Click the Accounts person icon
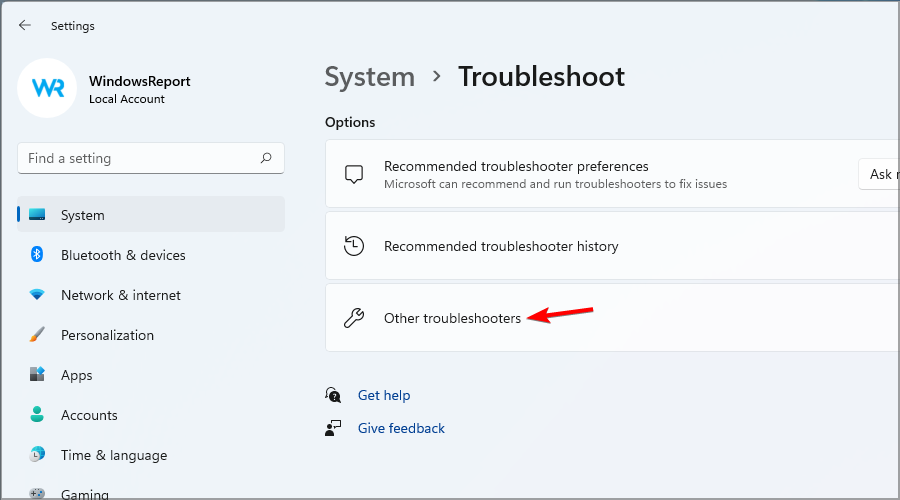 (37, 415)
